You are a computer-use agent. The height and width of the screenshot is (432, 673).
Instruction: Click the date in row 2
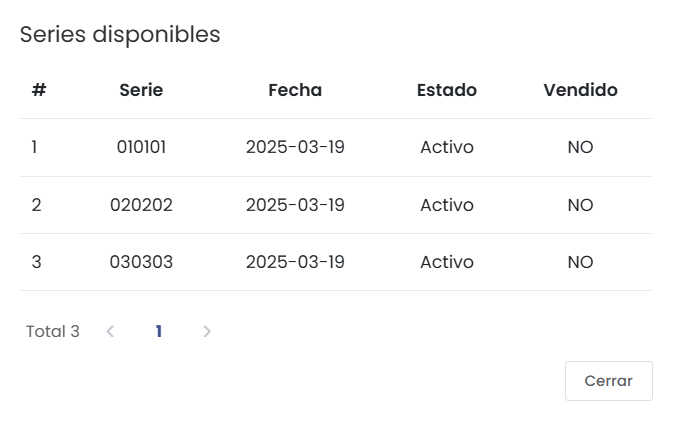pyautogui.click(x=295, y=205)
